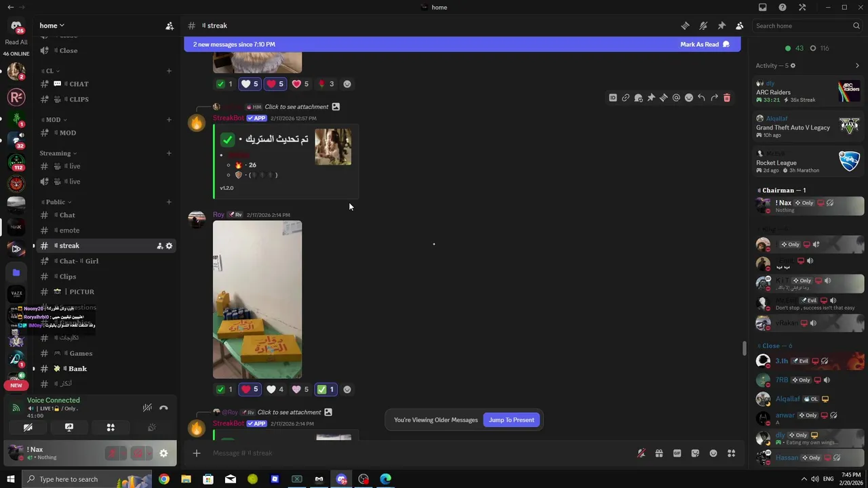Open the home server name dropdown
This screenshot has width=868, height=488.
point(52,26)
